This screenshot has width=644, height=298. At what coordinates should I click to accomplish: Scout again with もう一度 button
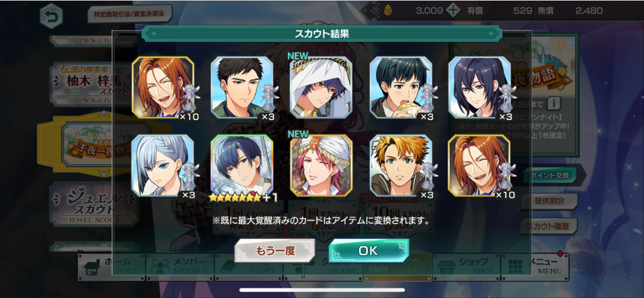[x=274, y=251]
